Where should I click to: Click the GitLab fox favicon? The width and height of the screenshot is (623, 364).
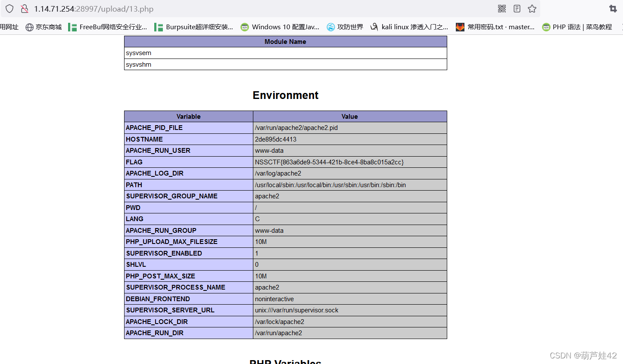(x=460, y=27)
